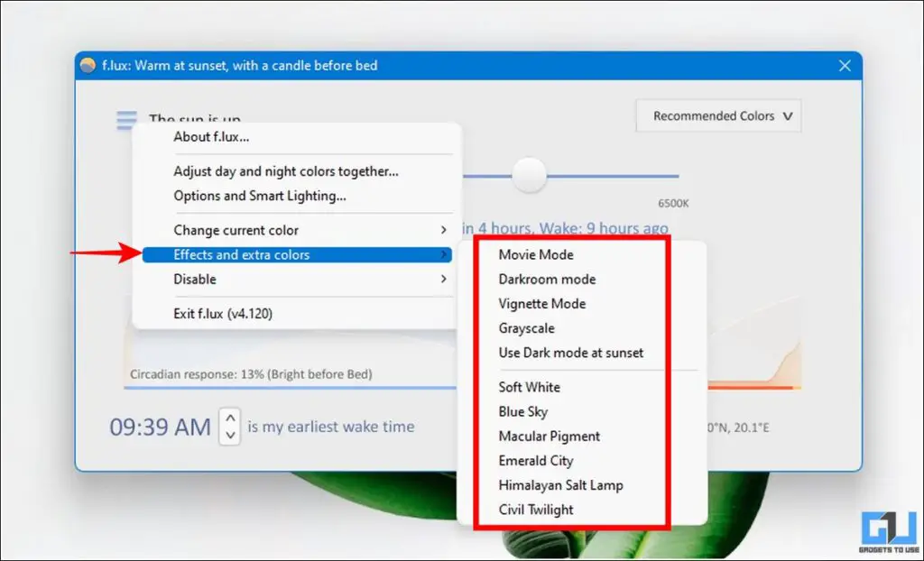Click 'is my earliest wake time' label

(x=330, y=427)
